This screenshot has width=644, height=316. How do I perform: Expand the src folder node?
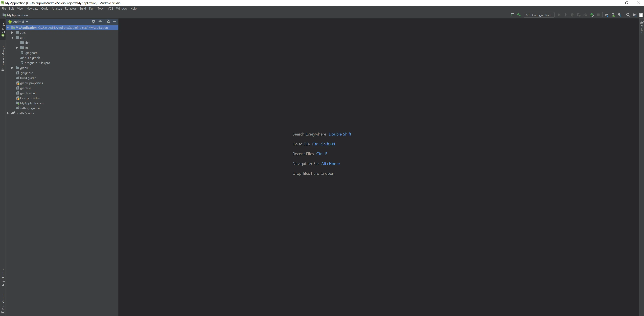(x=17, y=48)
